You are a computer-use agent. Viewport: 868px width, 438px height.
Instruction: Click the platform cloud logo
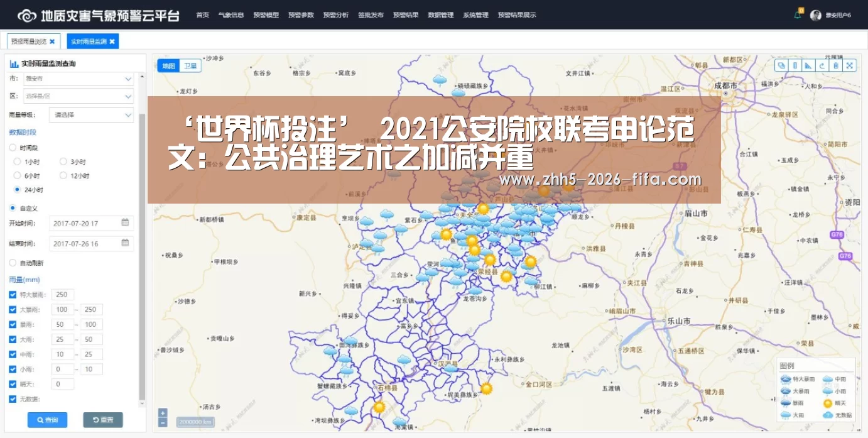coord(26,15)
